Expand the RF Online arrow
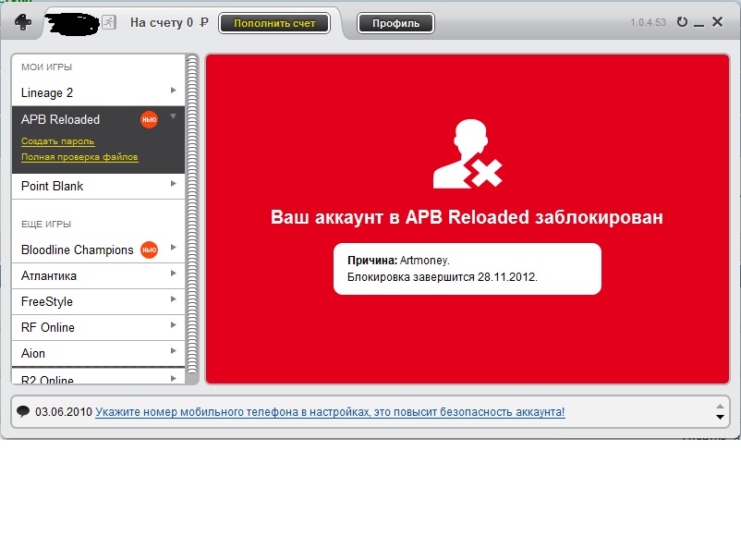The width and height of the screenshot is (741, 560). click(x=174, y=324)
